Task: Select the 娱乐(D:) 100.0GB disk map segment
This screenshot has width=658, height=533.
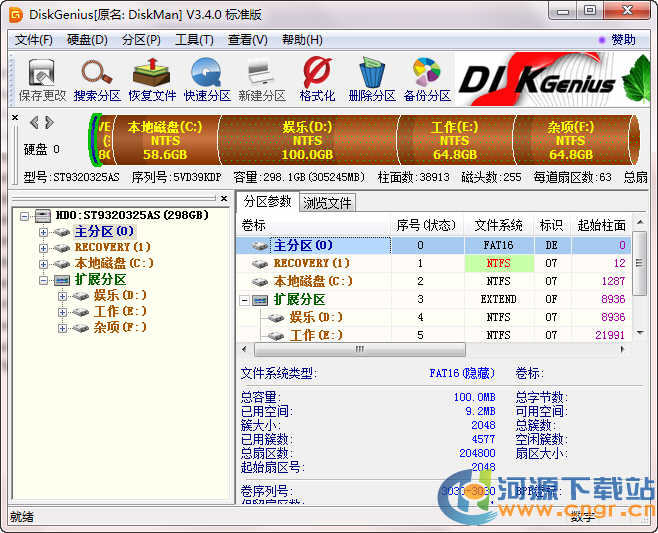Action: click(307, 140)
